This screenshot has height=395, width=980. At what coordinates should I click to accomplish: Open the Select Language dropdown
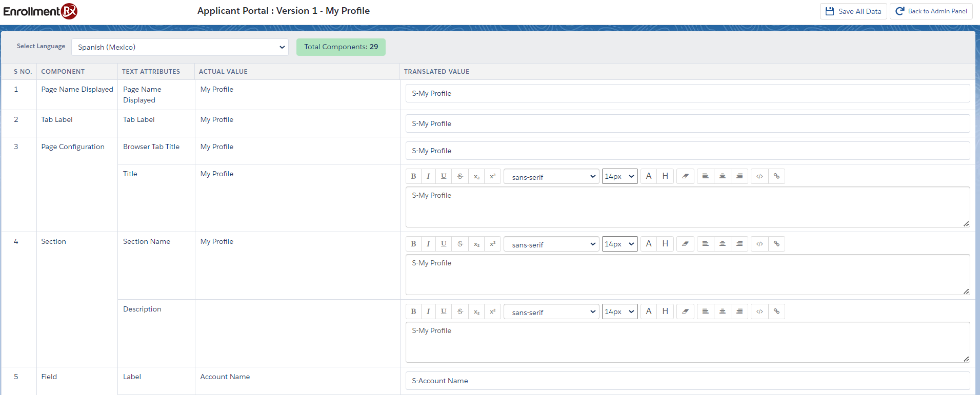point(180,47)
